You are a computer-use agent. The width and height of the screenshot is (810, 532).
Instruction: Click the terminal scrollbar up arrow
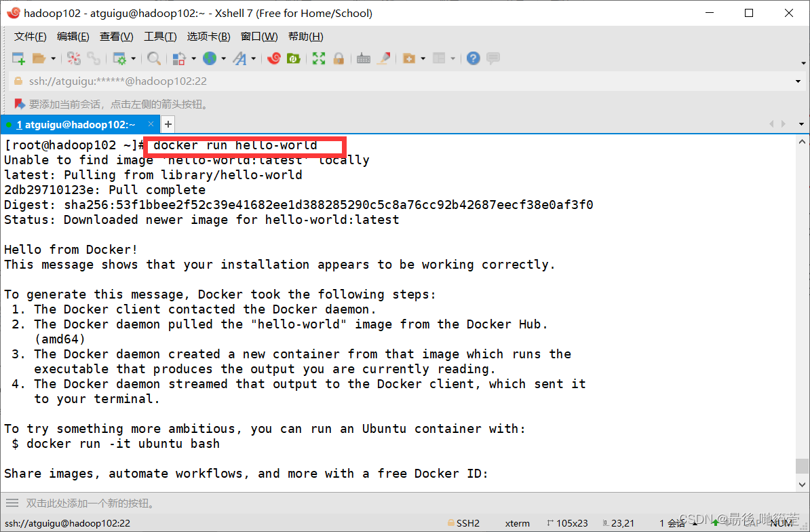coord(802,142)
